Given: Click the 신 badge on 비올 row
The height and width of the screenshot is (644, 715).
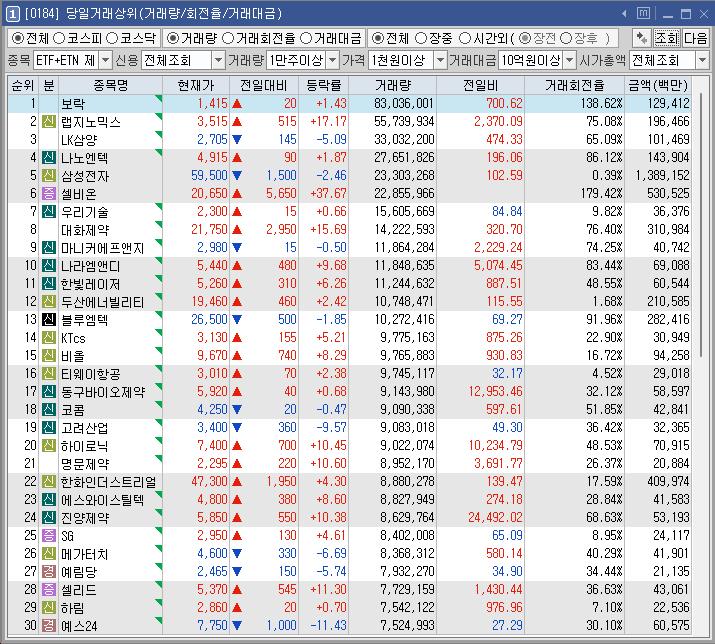Looking at the screenshot, I should click(49, 356).
